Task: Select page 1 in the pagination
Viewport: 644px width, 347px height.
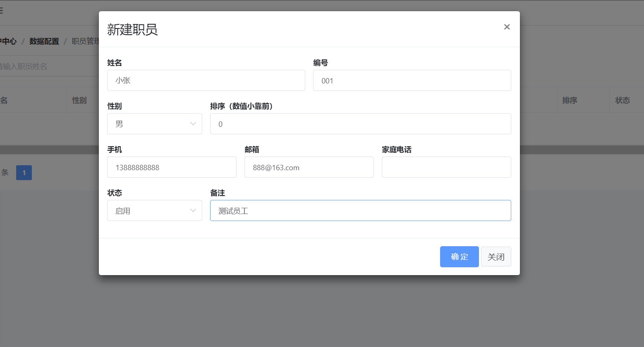Action: pos(24,173)
